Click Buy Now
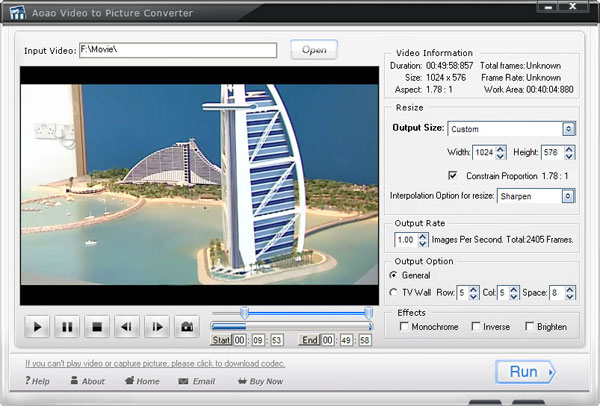This screenshot has width=600, height=406. click(x=260, y=381)
